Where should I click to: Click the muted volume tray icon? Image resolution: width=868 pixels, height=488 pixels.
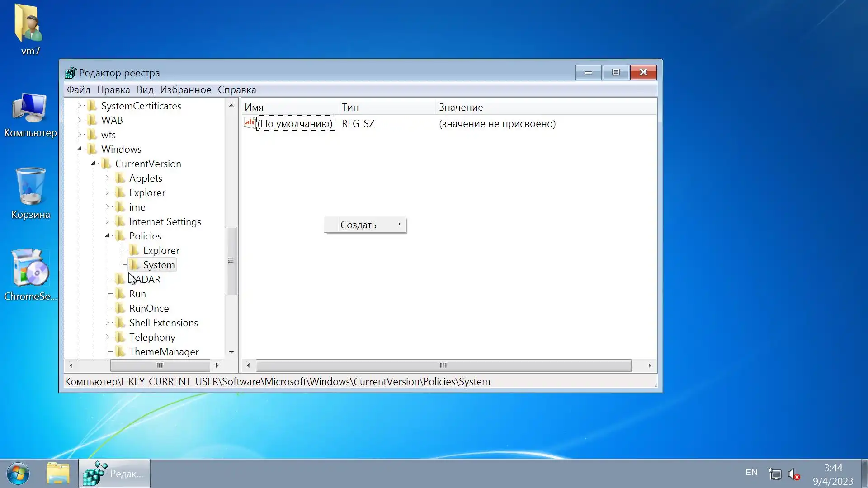[794, 474]
